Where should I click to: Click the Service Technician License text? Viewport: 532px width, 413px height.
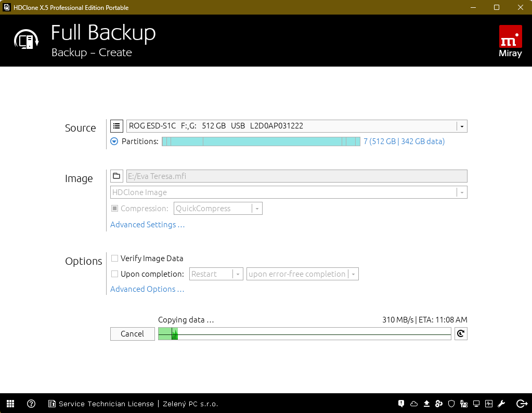tap(106, 404)
